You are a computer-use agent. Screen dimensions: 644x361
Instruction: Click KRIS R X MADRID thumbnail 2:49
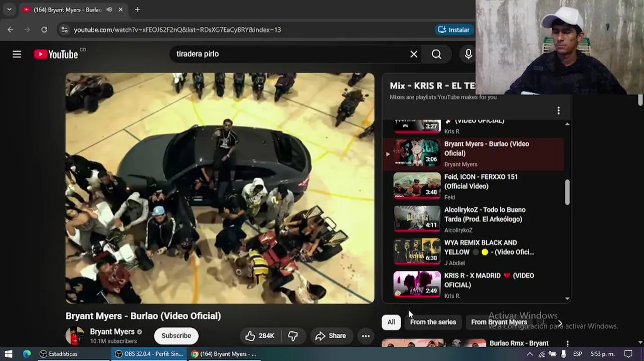417,285
